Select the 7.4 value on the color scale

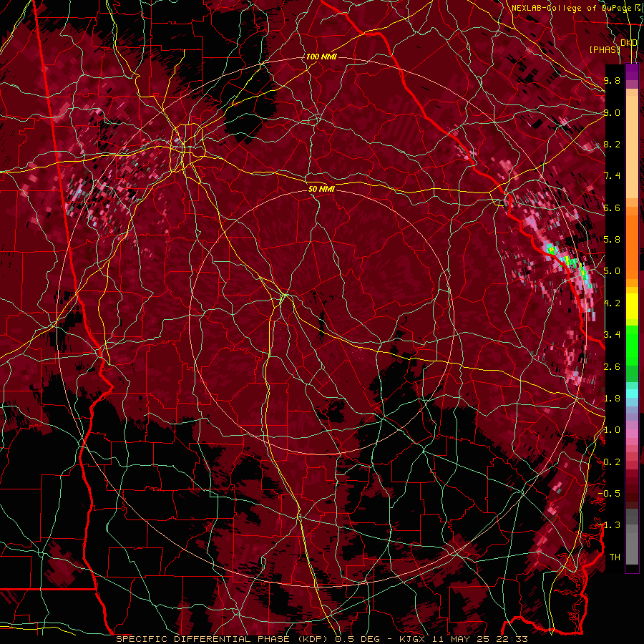(x=612, y=176)
